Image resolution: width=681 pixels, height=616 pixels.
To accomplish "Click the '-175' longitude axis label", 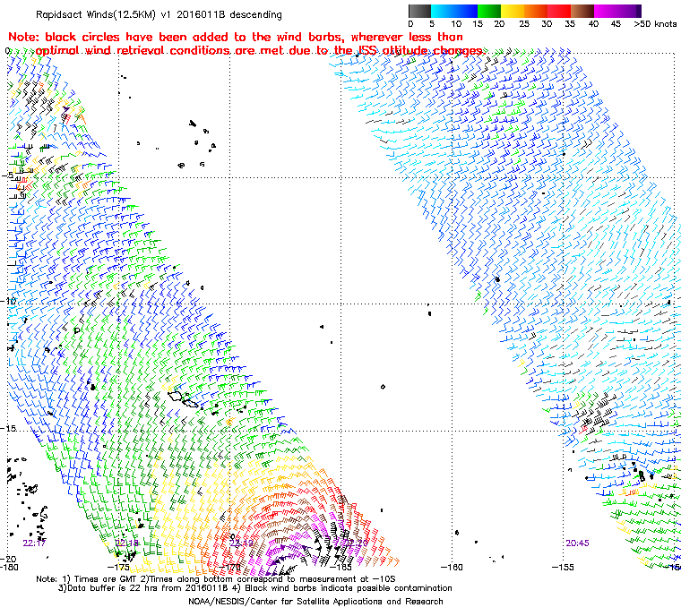I will pos(118,568).
